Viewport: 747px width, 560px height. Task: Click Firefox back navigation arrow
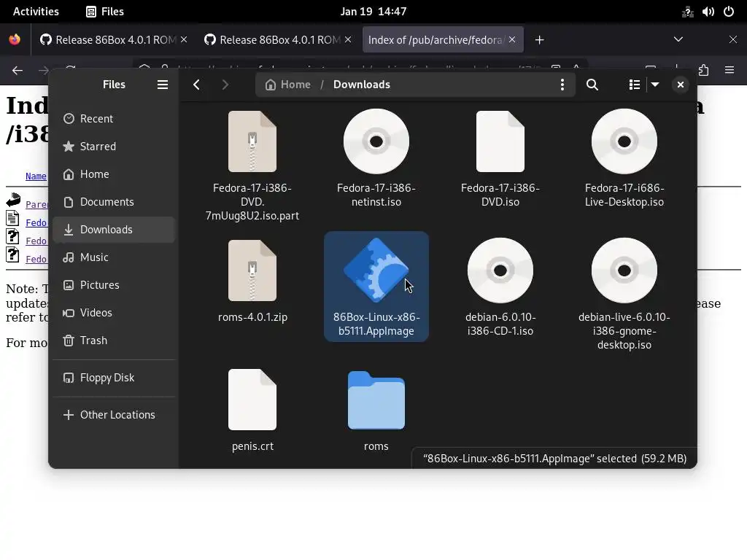pos(18,71)
